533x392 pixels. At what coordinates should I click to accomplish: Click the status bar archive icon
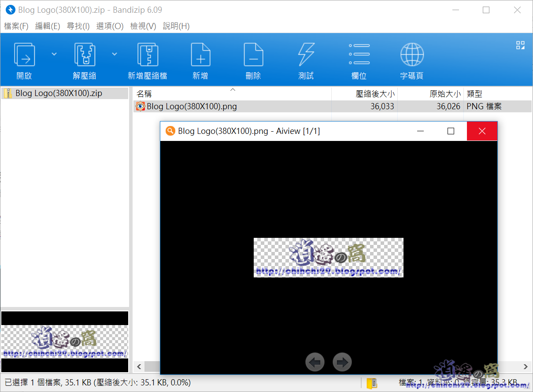click(372, 383)
